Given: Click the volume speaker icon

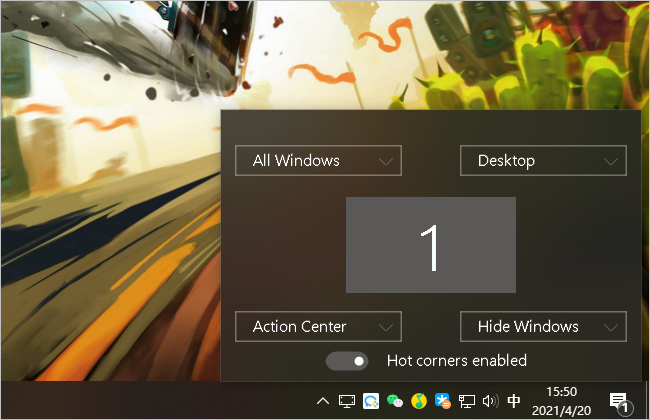Looking at the screenshot, I should click(x=490, y=401).
